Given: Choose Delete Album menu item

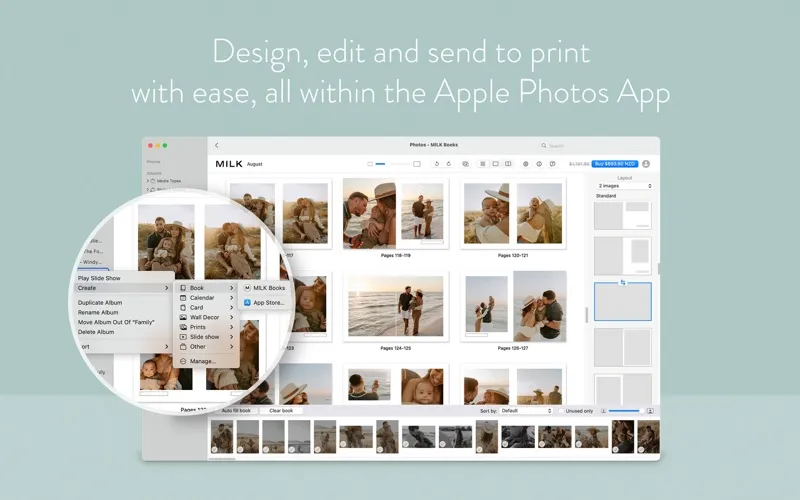Looking at the screenshot, I should [122, 332].
